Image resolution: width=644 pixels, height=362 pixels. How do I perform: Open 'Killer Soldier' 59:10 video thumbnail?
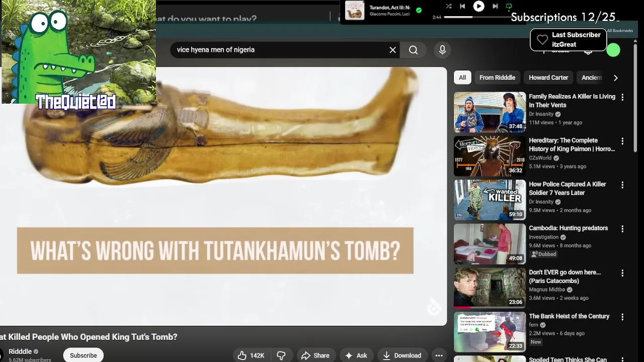[x=490, y=200]
